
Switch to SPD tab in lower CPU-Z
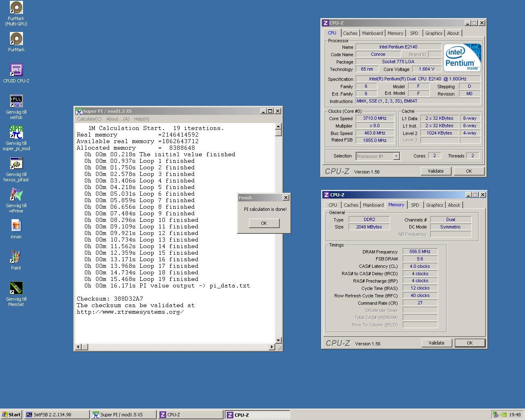tap(415, 205)
